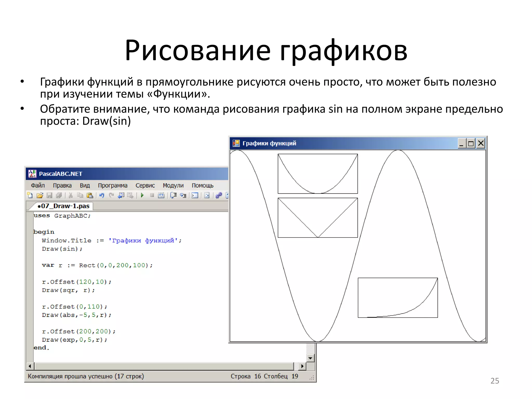This screenshot has width=532, height=399.
Task: Open the Файл menu
Action: (38, 185)
